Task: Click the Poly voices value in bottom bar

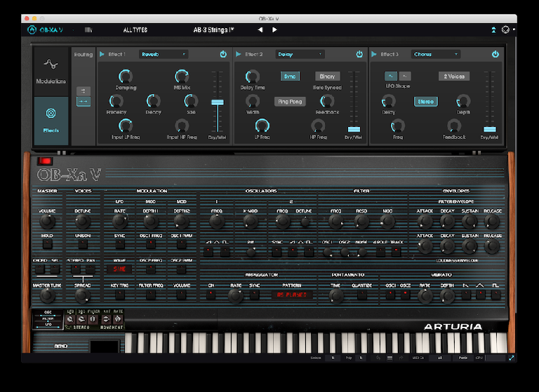Action: 361,358
